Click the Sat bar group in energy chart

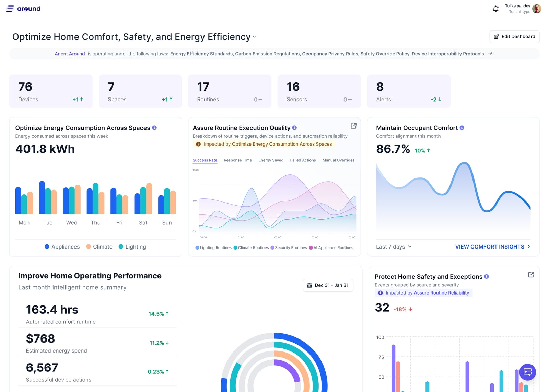143,198
